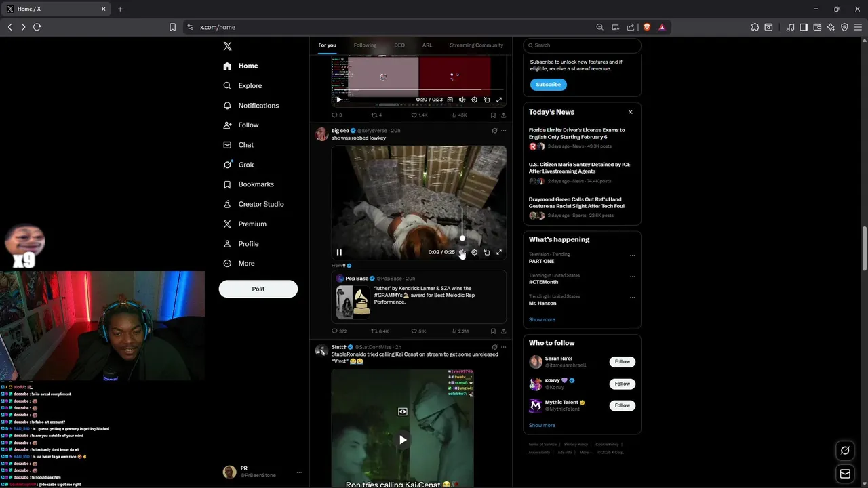Viewport: 868px width, 488px height.
Task: Mute the big ceo video volume icon
Action: tap(462, 252)
